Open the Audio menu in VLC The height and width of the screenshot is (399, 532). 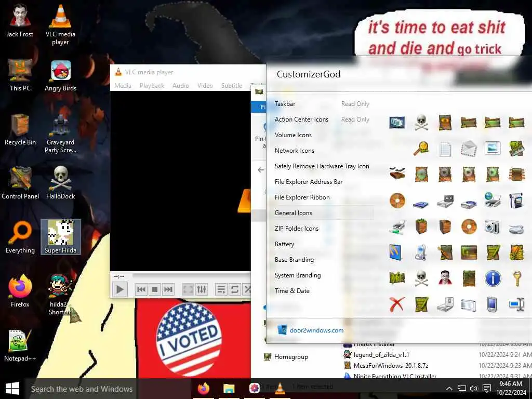coord(180,86)
